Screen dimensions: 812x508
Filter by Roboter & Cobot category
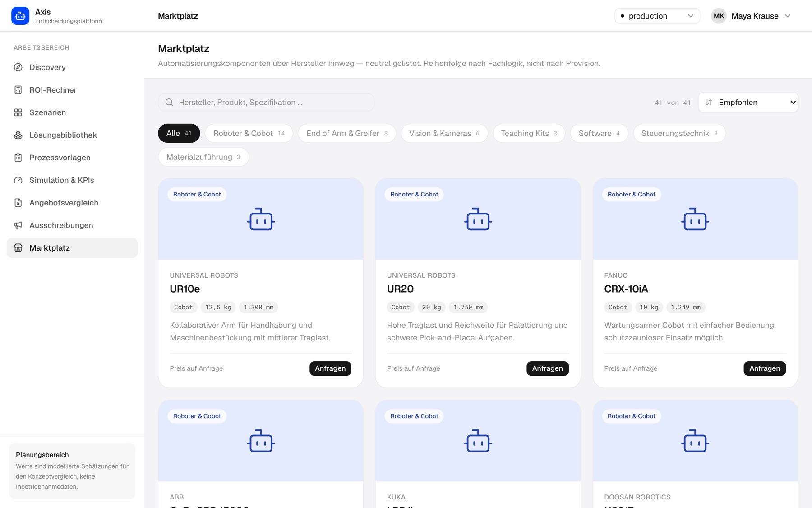[x=249, y=133]
